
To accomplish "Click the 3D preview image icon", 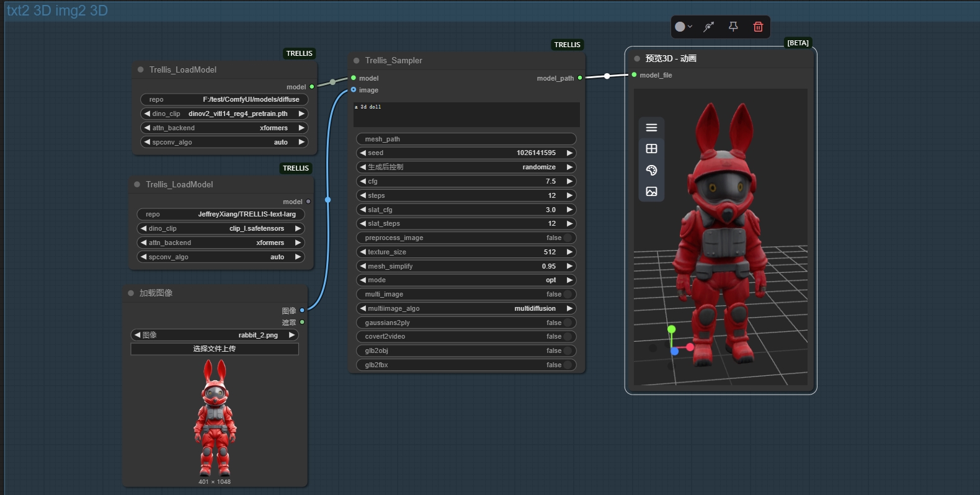I will [x=651, y=192].
